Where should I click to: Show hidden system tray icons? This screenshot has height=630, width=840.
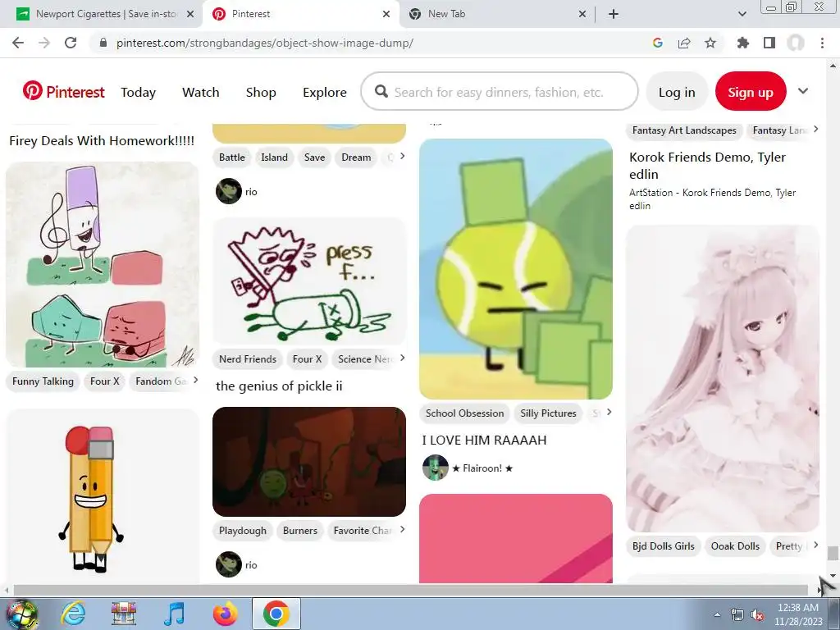coord(717,615)
